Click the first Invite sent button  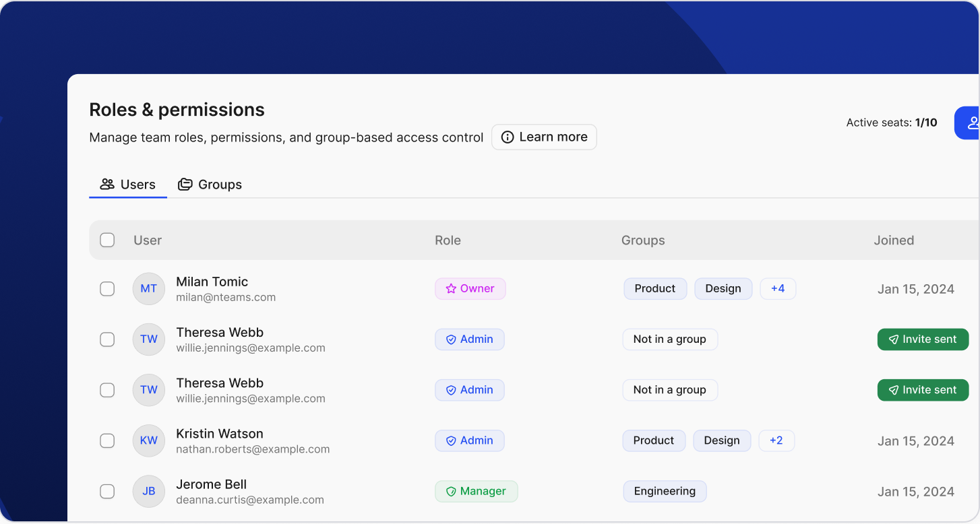(x=922, y=339)
